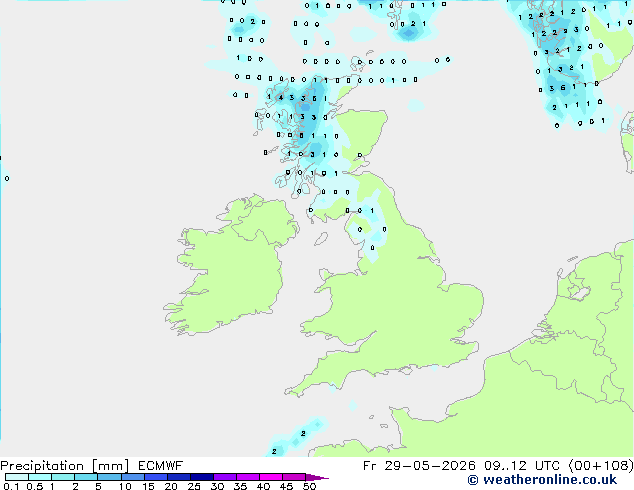
Task: Click the 20–25 mm legend color swatch
Action: click(179, 477)
